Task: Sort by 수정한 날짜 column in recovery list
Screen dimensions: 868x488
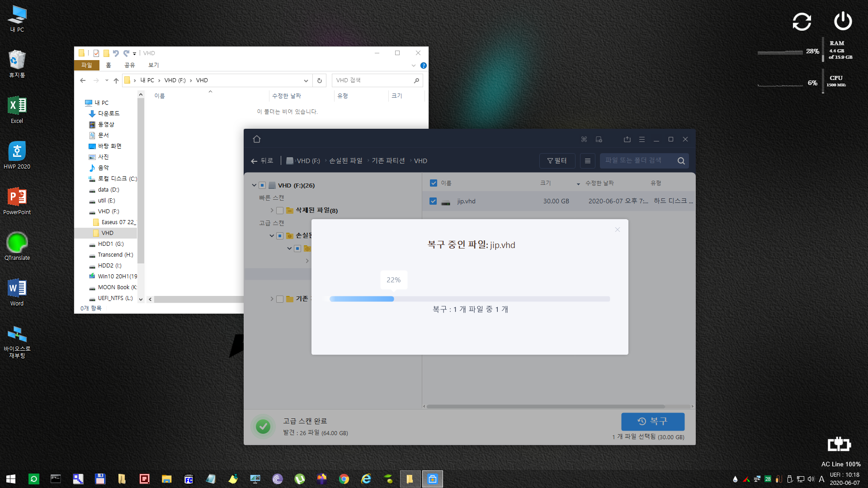Action: pos(599,183)
